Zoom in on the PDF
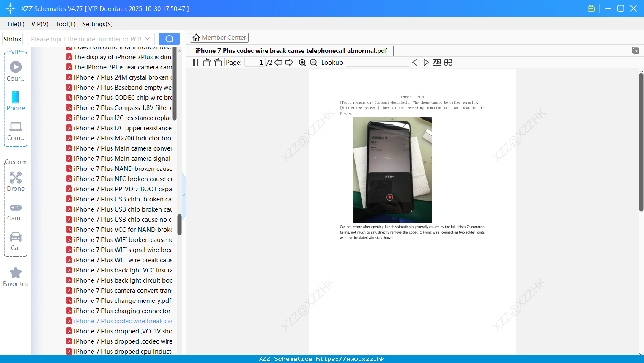The height and width of the screenshot is (363, 644). (302, 63)
